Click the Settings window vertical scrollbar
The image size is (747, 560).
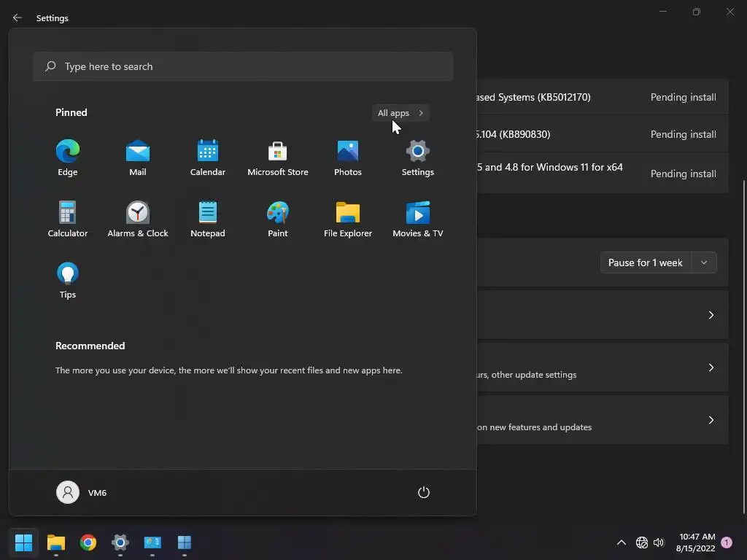(x=743, y=346)
